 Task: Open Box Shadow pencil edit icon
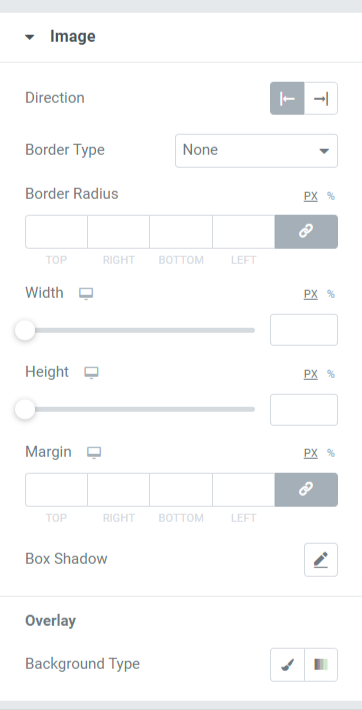coord(321,560)
